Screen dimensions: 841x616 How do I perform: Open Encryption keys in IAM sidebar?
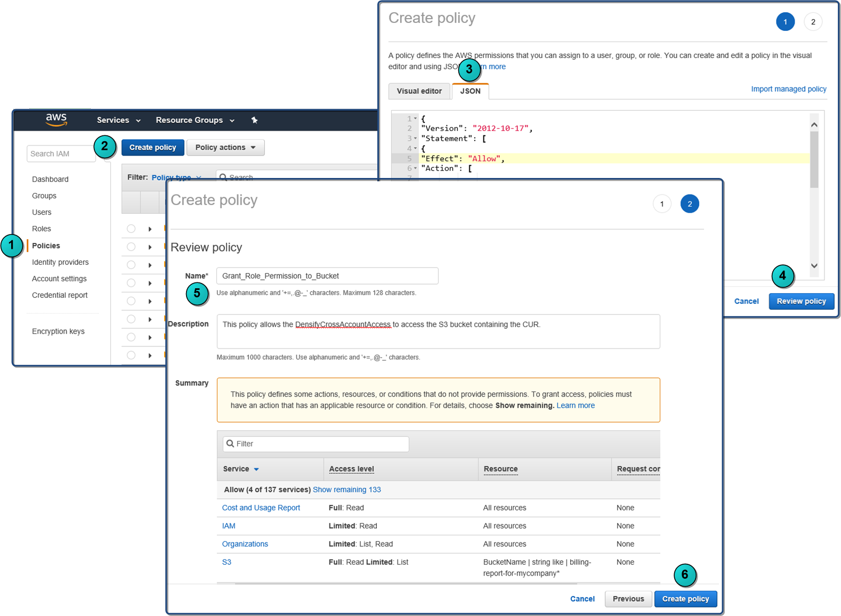[58, 331]
